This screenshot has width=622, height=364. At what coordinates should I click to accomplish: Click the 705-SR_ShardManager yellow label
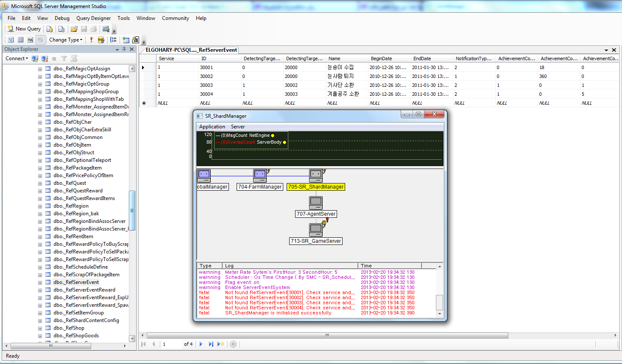(x=316, y=187)
